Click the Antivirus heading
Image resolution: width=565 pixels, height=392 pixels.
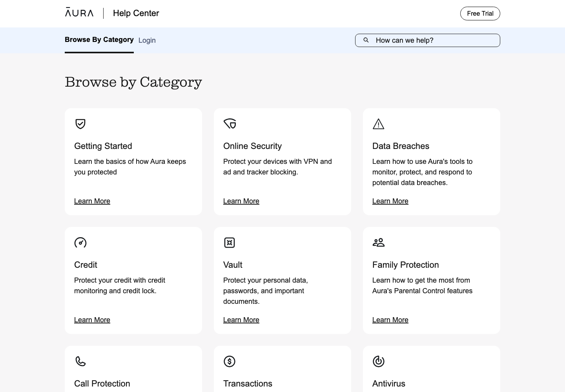[x=389, y=384]
